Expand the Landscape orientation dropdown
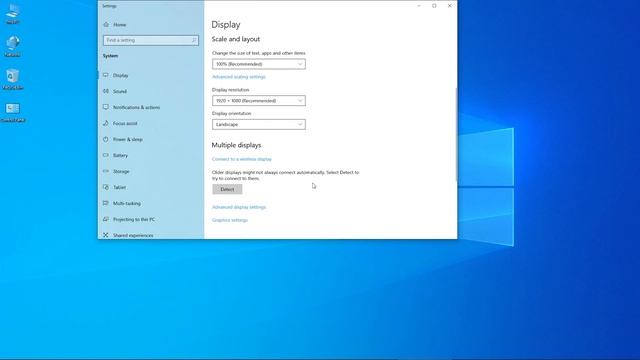The height and width of the screenshot is (360, 640). [259, 124]
